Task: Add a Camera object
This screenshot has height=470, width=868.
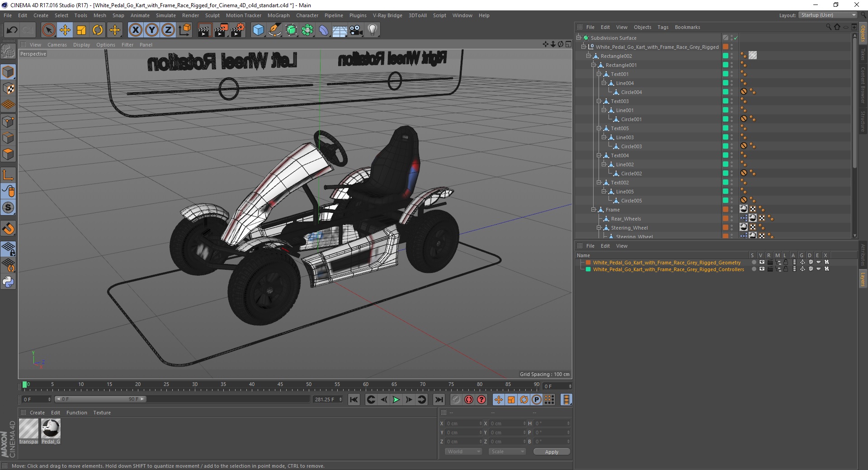Action: (356, 30)
